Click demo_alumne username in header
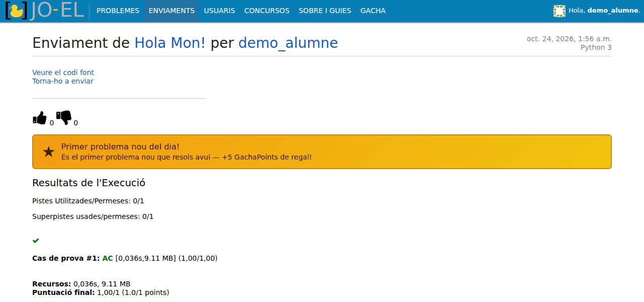Image resolution: width=644 pixels, height=302 pixels. [612, 11]
